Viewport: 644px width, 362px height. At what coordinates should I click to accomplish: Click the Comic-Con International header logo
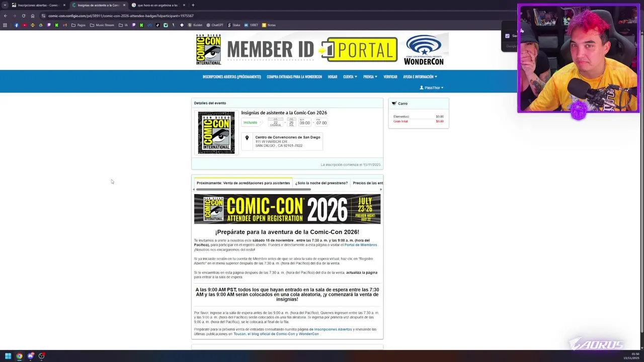(209, 50)
